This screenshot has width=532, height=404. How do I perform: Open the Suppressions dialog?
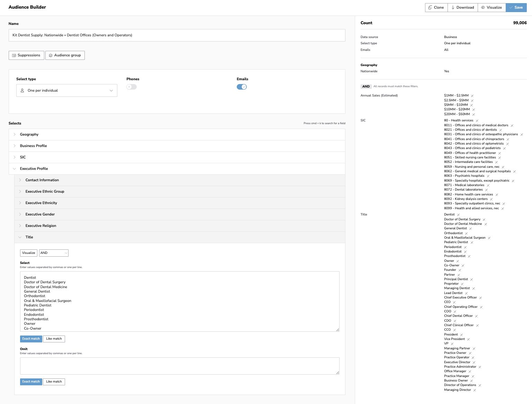pos(26,55)
